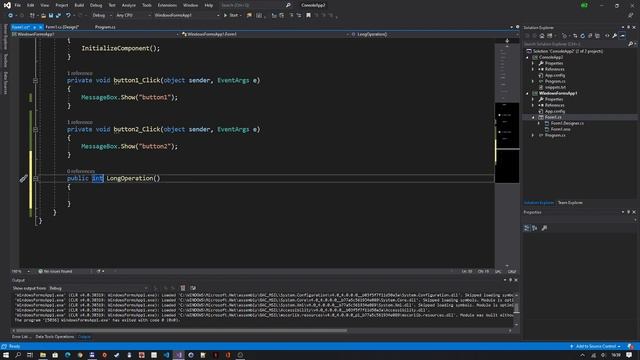
Task: Open the WindowsFormsApp1 startup project dropdown
Action: (x=187, y=16)
